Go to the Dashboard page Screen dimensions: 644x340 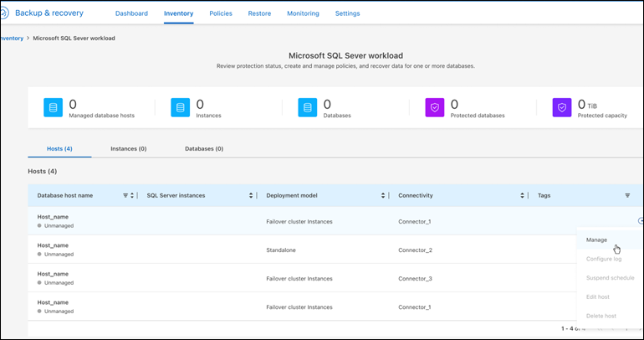coord(131,13)
